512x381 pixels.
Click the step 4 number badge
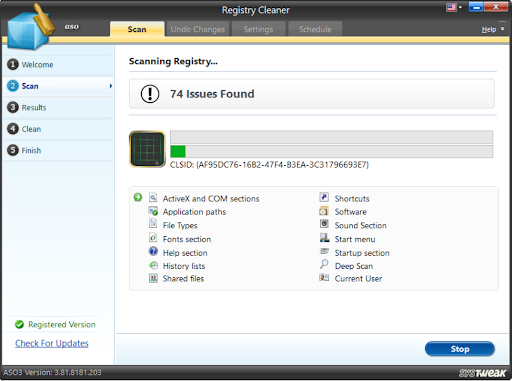tap(13, 129)
